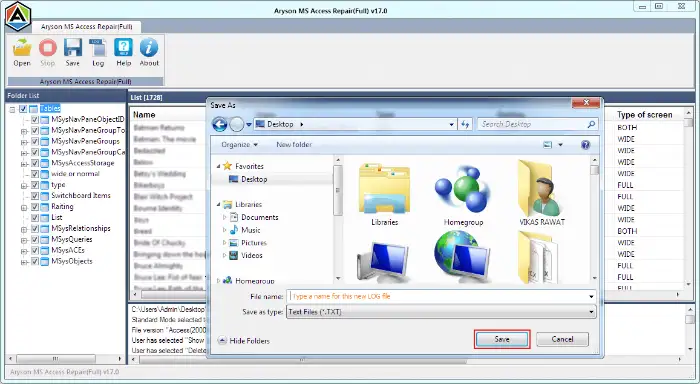Viewport: 700px width, 384px height.
Task: Click the Folder List horizontal scrollbar
Action: (x=65, y=359)
